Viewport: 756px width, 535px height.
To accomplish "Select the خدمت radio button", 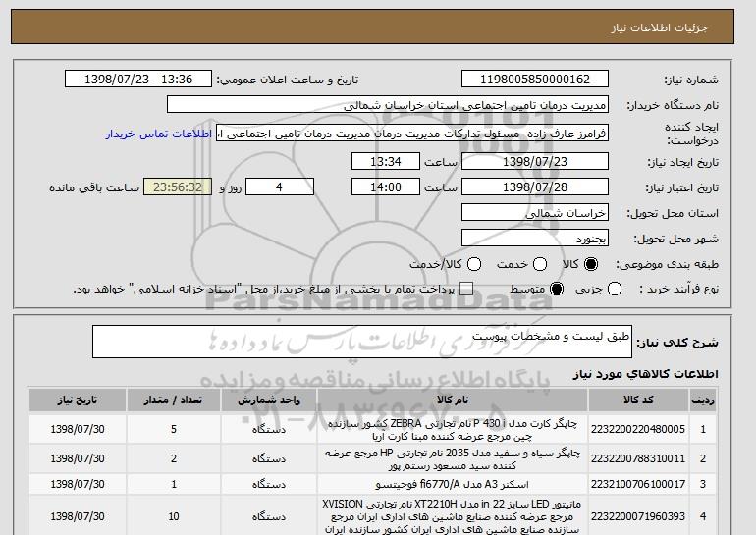I will tap(540, 264).
